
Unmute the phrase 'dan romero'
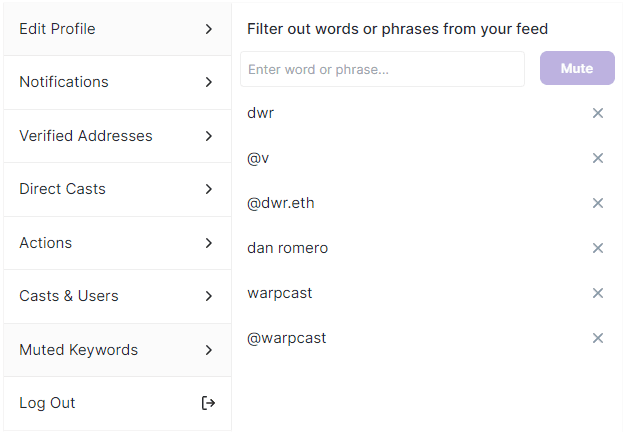click(x=598, y=248)
